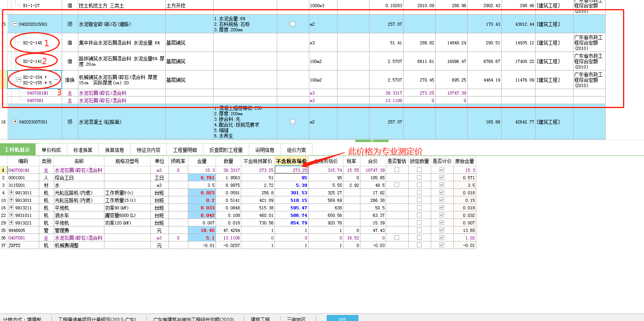Select the 税率 column header
This screenshot has width=644, height=321.
pos(351,161)
